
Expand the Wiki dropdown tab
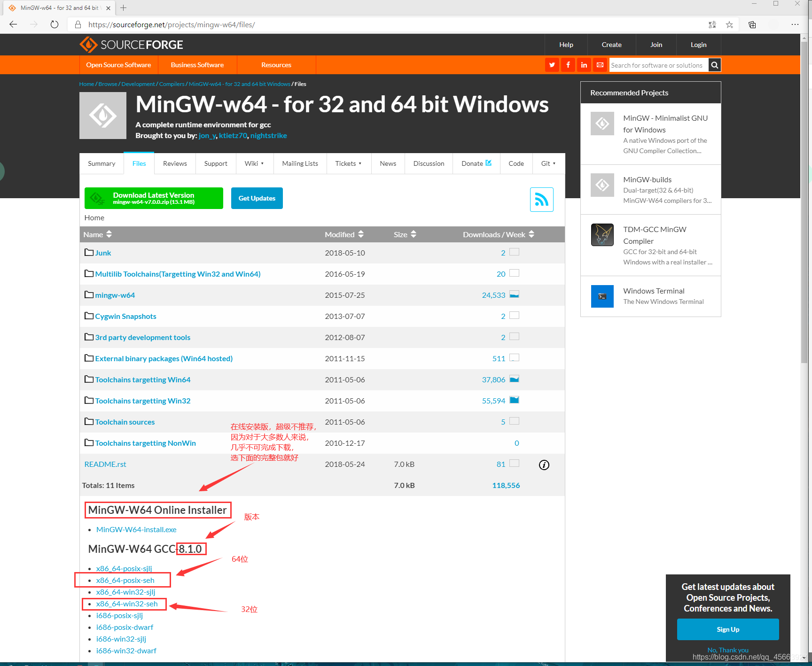pos(254,163)
